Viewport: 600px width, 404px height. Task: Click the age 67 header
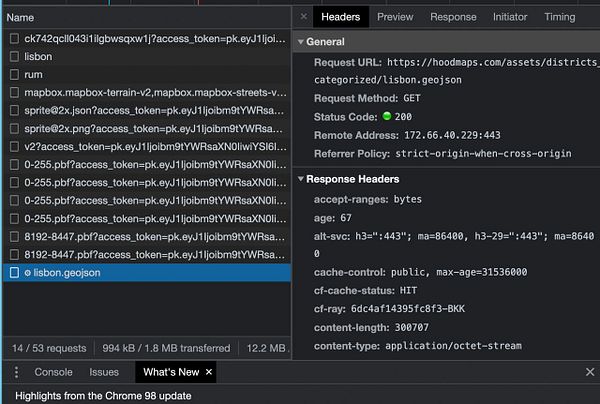pos(333,218)
